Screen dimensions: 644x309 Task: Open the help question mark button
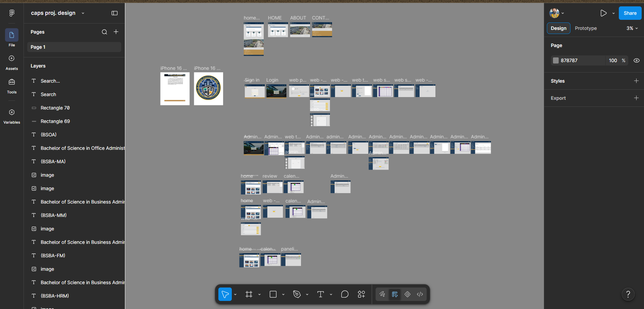pos(628,294)
